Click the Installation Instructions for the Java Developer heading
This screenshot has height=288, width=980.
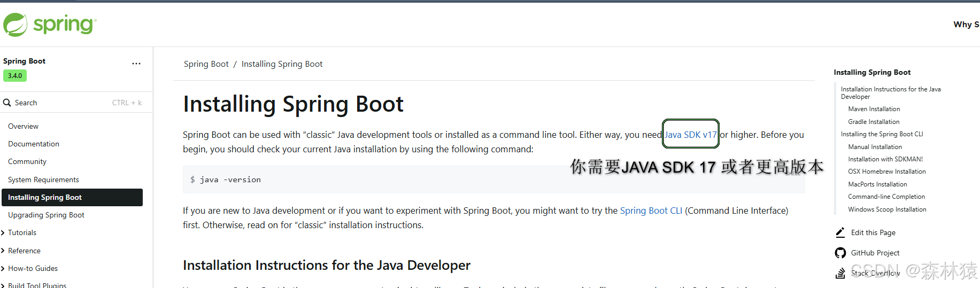tap(326, 266)
